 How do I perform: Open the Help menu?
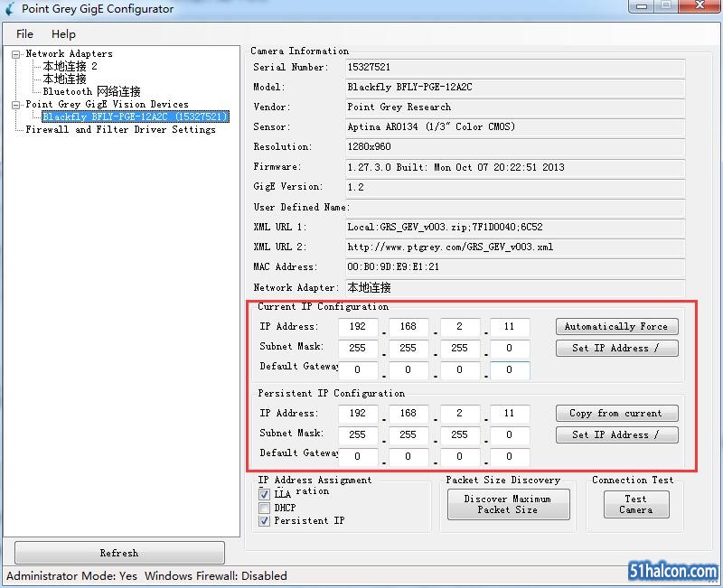63,34
